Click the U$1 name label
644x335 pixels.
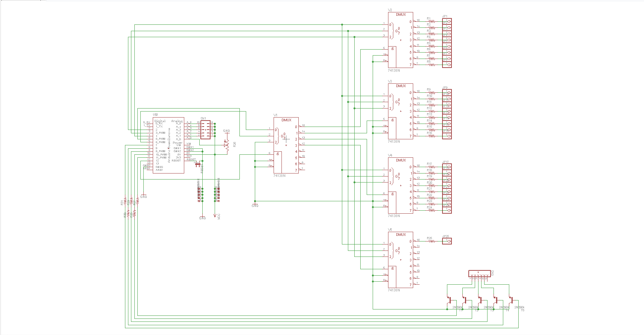pyautogui.click(x=155, y=115)
